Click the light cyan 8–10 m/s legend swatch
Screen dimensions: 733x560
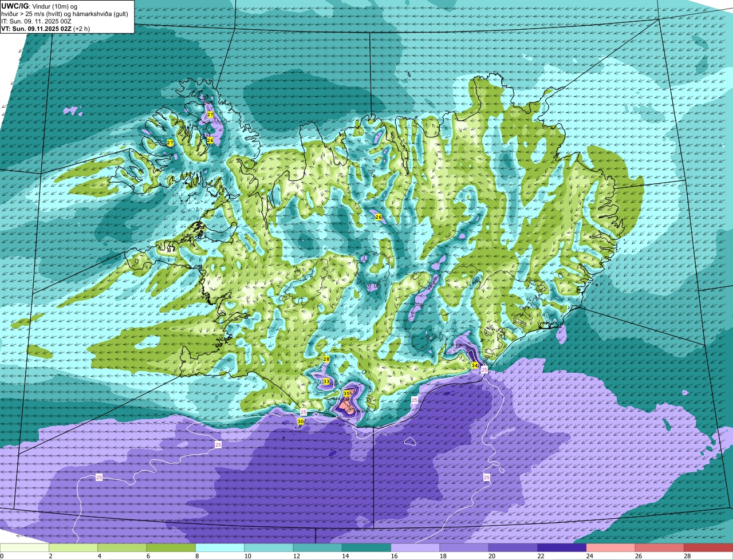tap(220, 548)
